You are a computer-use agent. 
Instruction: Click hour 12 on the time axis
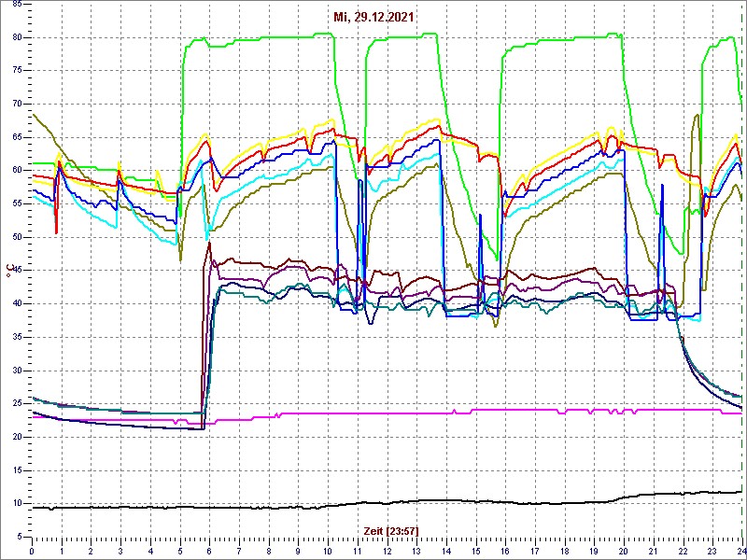[x=387, y=550]
